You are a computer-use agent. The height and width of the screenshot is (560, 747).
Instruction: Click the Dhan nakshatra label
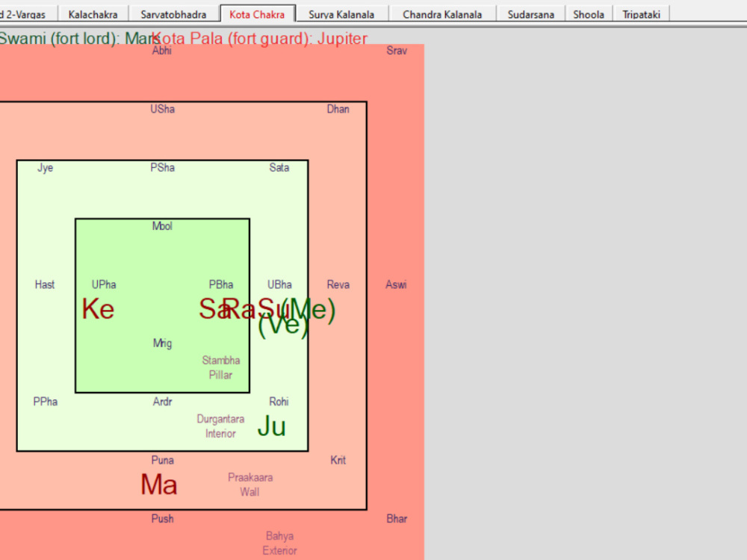click(x=338, y=109)
